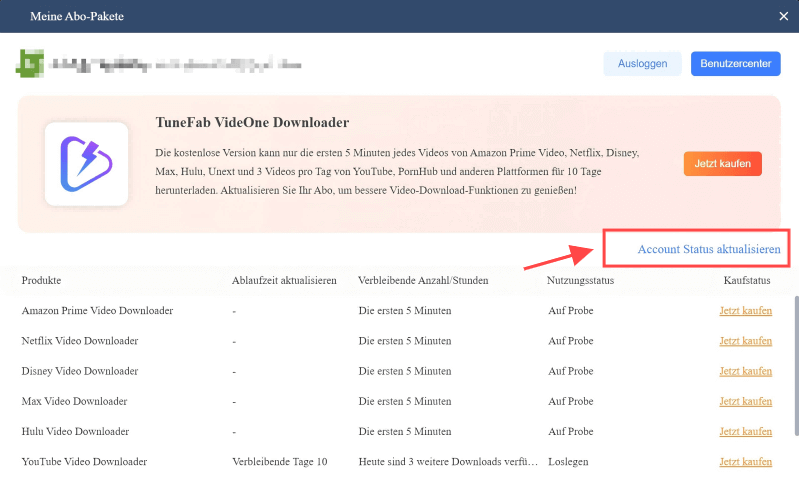Image resolution: width=800 pixels, height=483 pixels.
Task: Click the TuneFab VideOne Downloader heading
Action: [252, 122]
